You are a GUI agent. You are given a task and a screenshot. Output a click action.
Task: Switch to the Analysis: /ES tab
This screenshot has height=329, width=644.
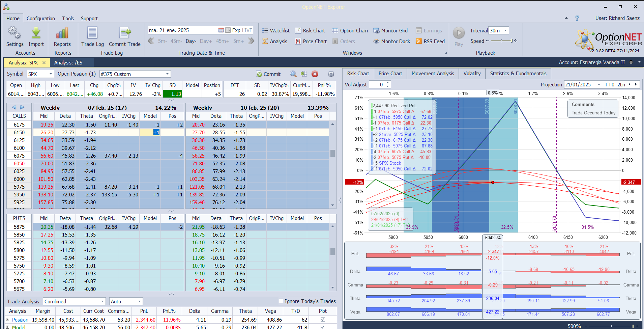pyautogui.click(x=68, y=63)
